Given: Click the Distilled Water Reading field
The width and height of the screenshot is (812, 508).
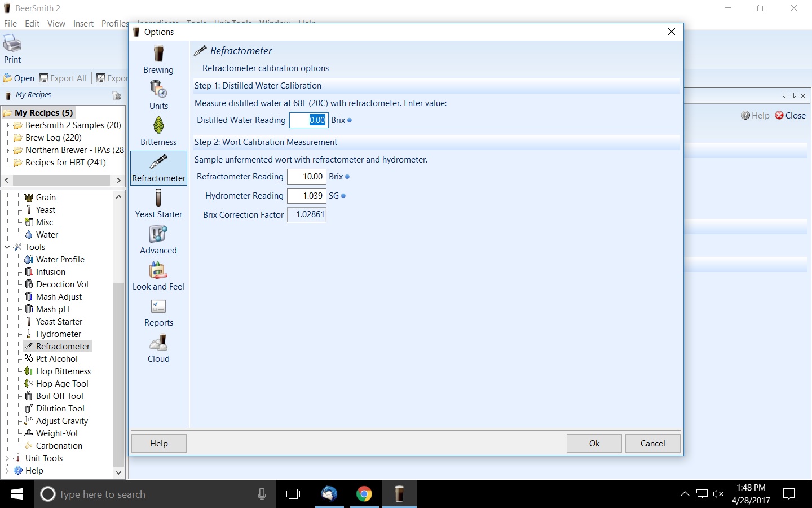Looking at the screenshot, I should (309, 120).
